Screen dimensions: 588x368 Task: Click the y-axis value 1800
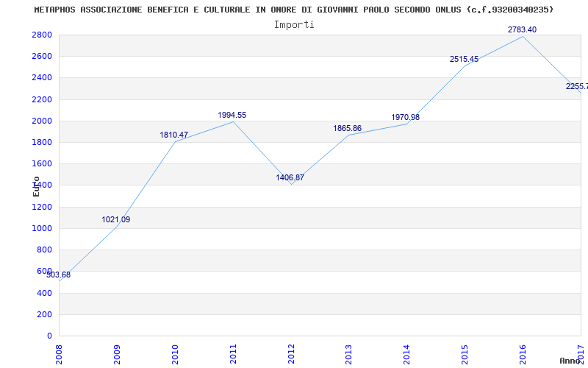(42, 142)
